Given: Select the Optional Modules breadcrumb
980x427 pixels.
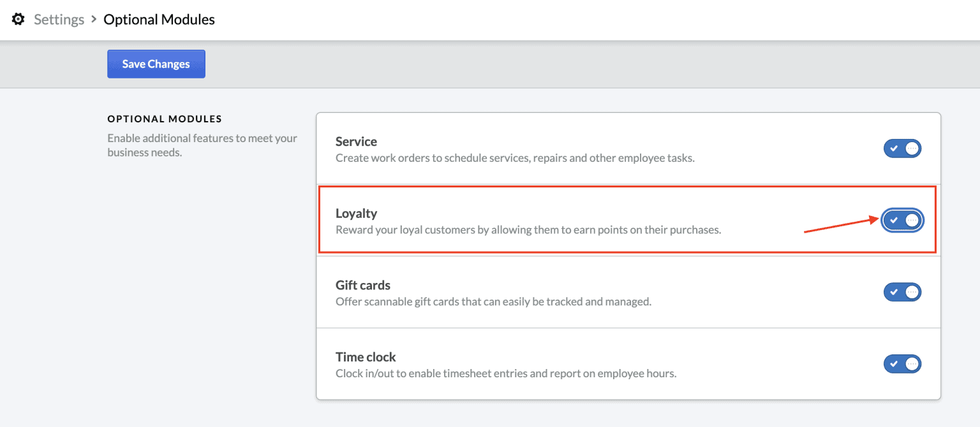Looking at the screenshot, I should click(x=158, y=19).
